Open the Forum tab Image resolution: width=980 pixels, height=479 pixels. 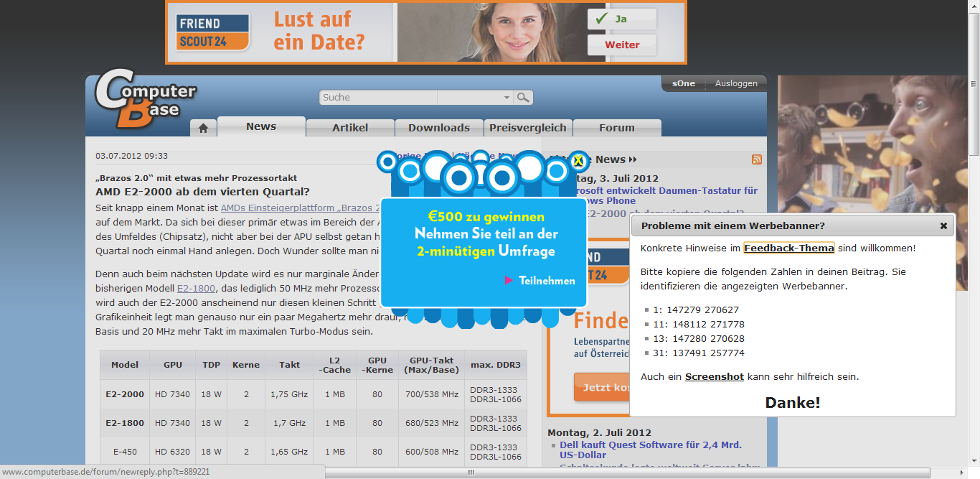617,128
